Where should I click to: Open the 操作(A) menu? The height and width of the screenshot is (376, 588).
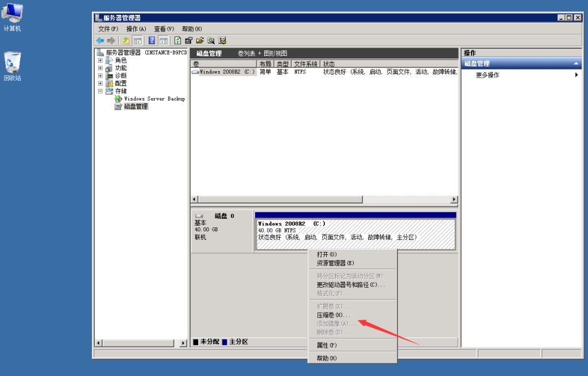pyautogui.click(x=136, y=29)
